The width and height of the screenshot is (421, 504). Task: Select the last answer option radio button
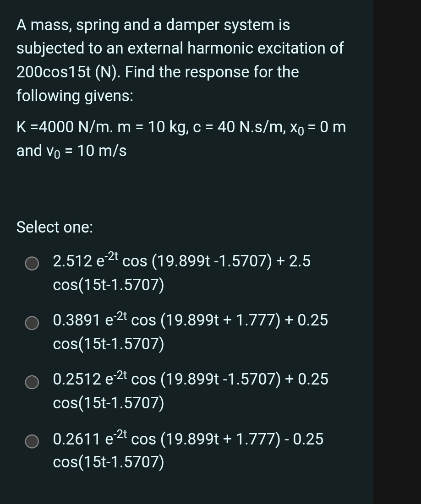pyautogui.click(x=32, y=441)
